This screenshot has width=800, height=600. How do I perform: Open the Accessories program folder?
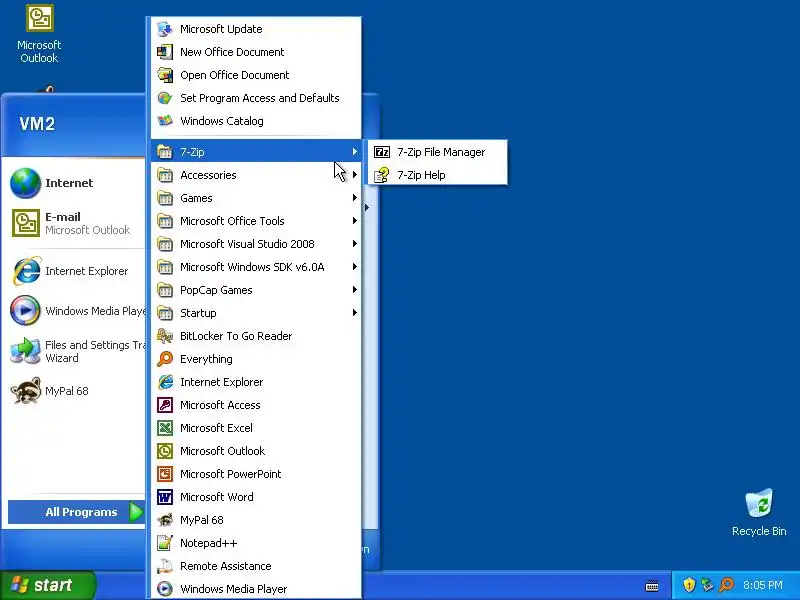pos(256,175)
